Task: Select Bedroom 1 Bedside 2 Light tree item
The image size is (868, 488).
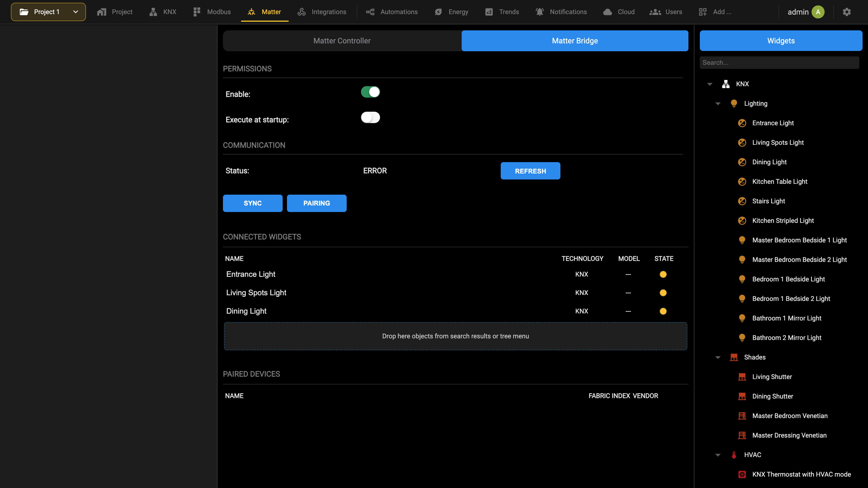Action: pos(791,299)
